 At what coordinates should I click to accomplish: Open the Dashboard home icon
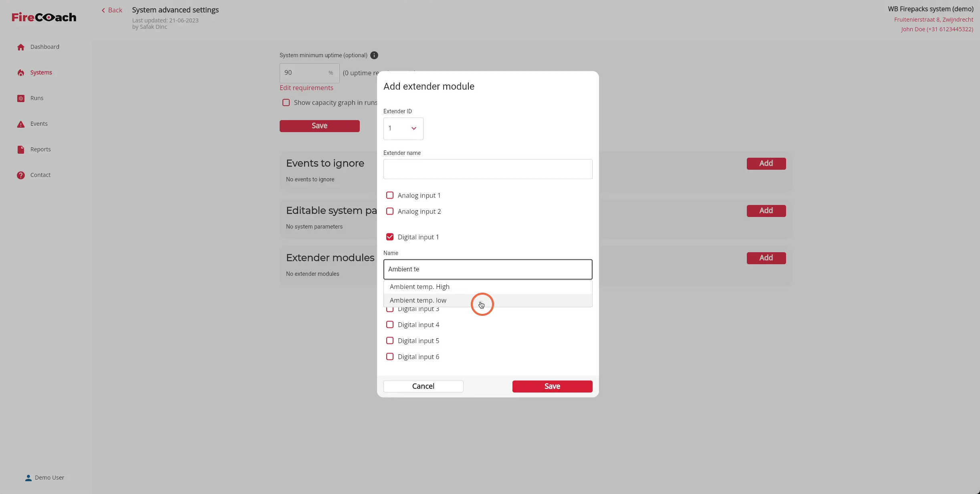pyautogui.click(x=21, y=47)
